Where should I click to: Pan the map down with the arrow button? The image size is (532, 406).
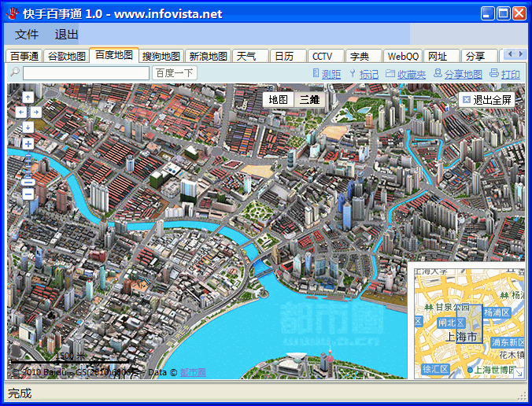pyautogui.click(x=28, y=127)
